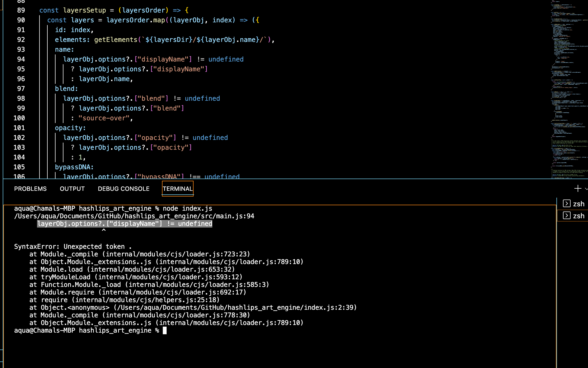The width and height of the screenshot is (588, 368).
Task: Click the first zsh terminal icon
Action: 566,204
